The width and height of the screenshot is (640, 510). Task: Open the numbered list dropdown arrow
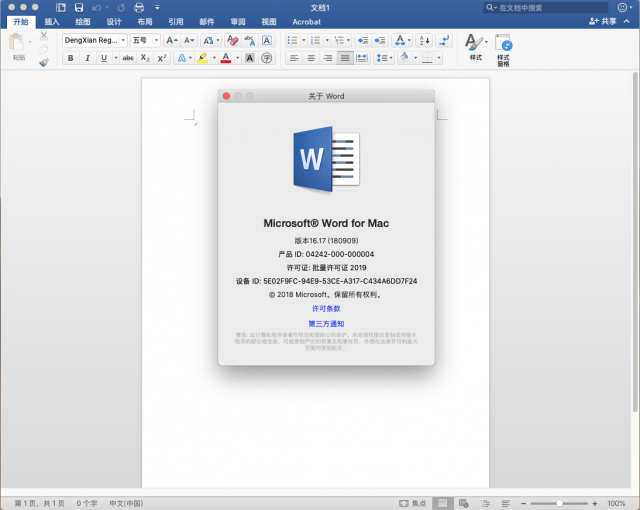coord(327,40)
